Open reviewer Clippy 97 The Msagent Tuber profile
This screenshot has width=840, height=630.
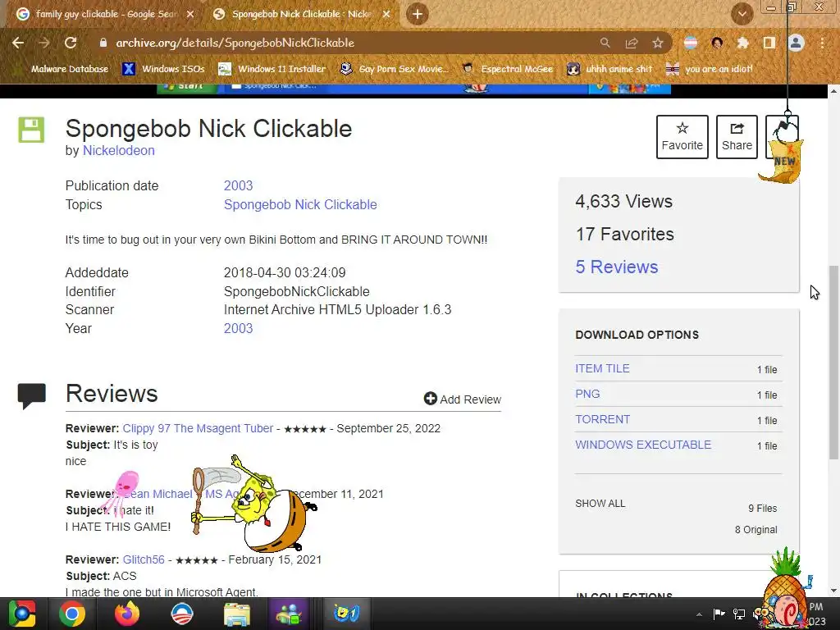point(198,428)
